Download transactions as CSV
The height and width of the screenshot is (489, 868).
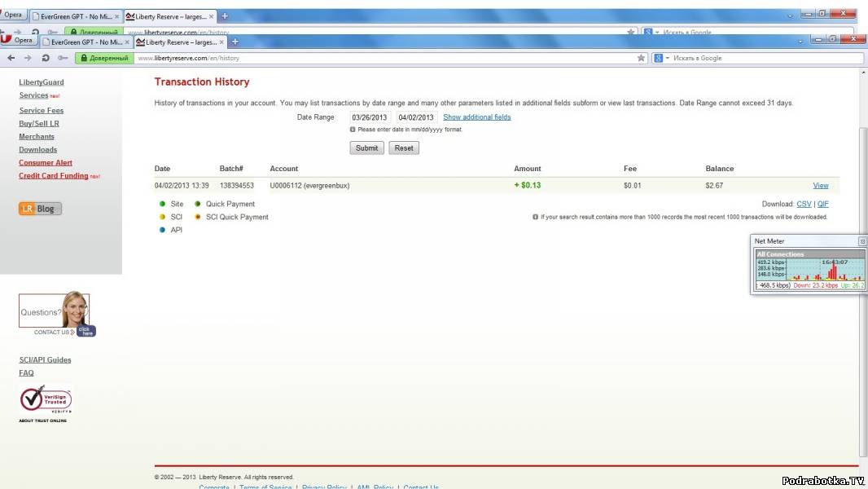click(x=804, y=205)
